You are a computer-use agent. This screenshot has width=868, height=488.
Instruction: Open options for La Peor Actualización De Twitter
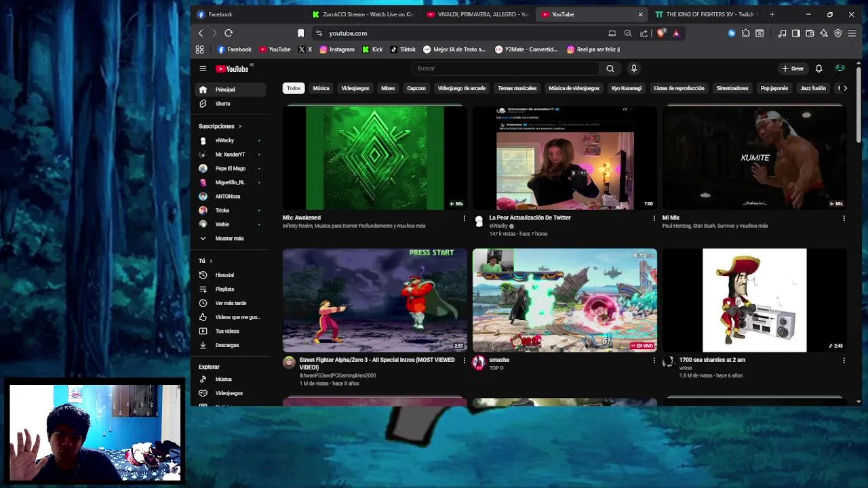[x=654, y=218]
